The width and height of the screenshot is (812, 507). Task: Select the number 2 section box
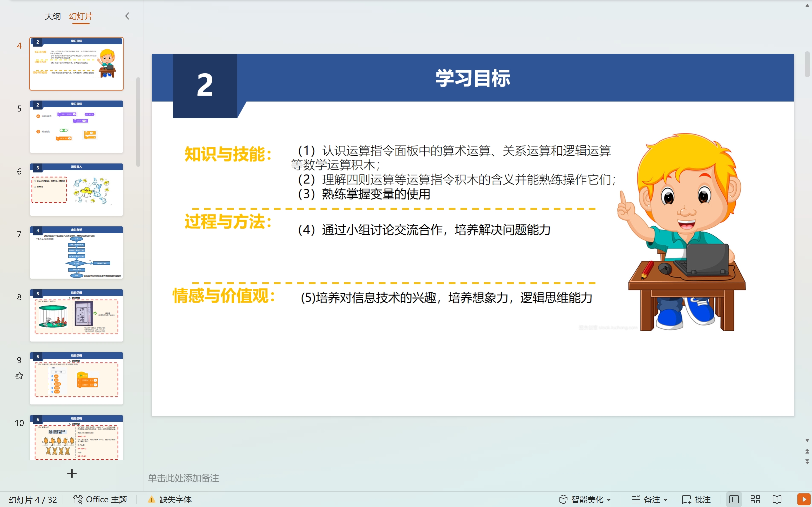click(205, 86)
